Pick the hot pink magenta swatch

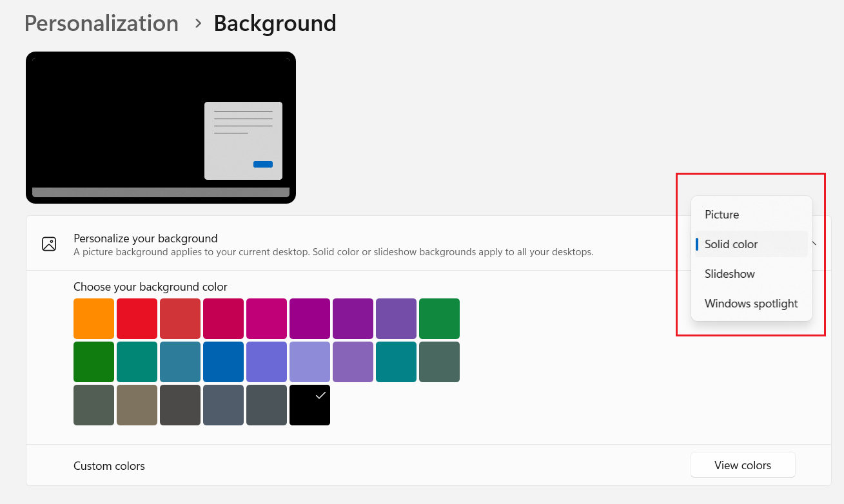(266, 318)
